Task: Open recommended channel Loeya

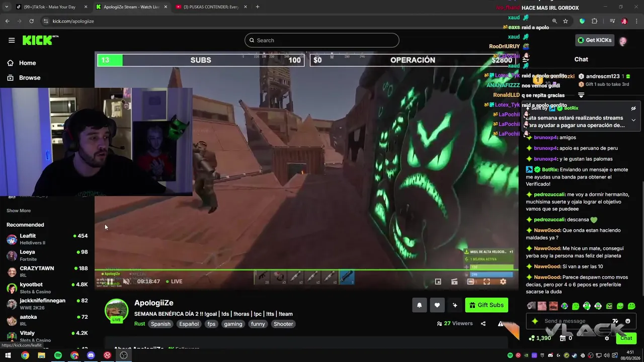Action: click(x=47, y=255)
